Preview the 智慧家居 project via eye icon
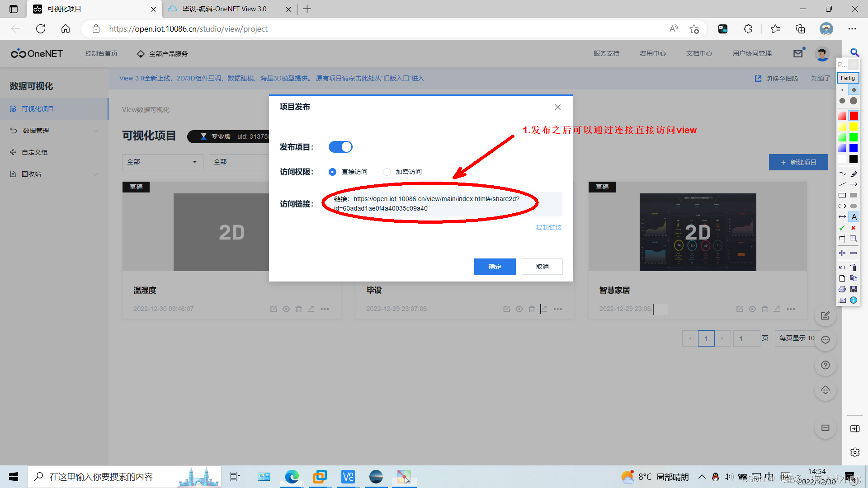This screenshot has width=868, height=488. pyautogui.click(x=752, y=309)
